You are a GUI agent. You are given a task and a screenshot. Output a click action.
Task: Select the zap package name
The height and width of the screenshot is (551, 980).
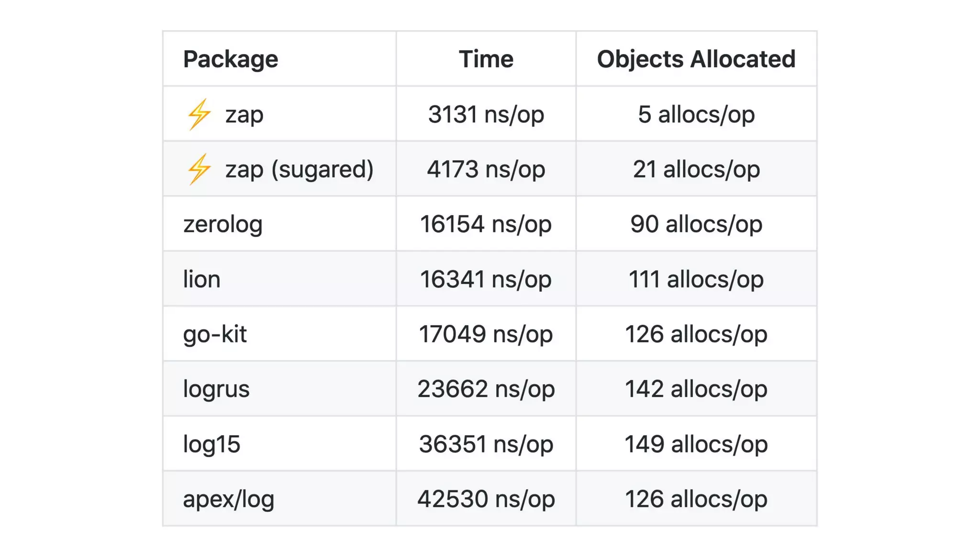tap(244, 115)
